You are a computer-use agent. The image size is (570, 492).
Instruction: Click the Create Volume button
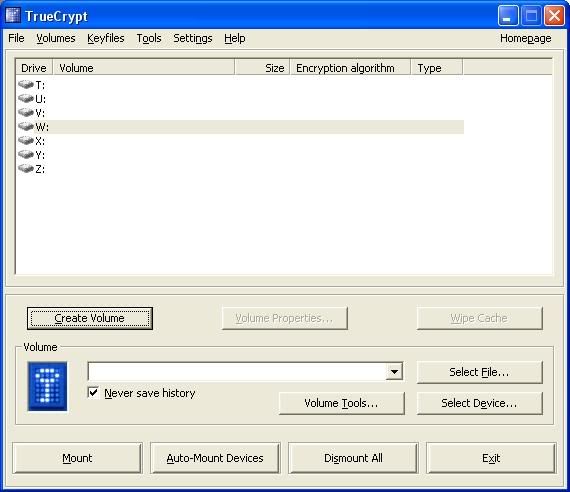pyautogui.click(x=90, y=318)
